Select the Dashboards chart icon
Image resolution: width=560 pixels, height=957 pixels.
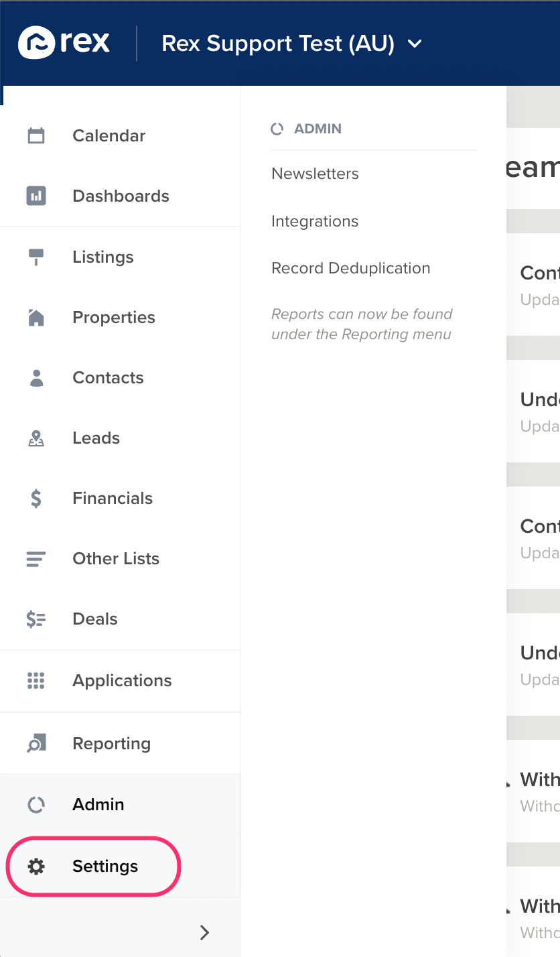point(36,196)
